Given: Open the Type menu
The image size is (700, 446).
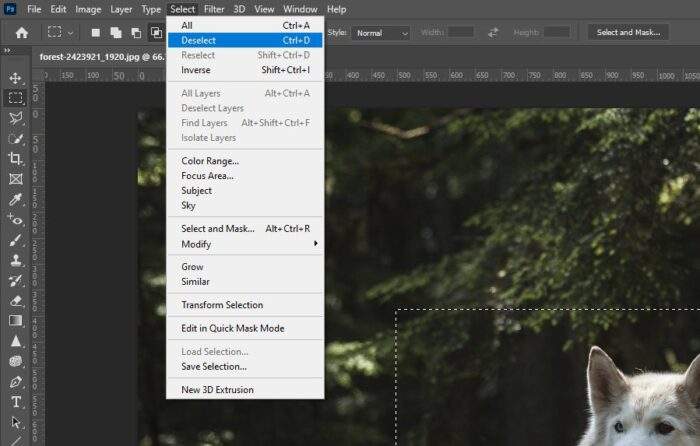Looking at the screenshot, I should (151, 9).
